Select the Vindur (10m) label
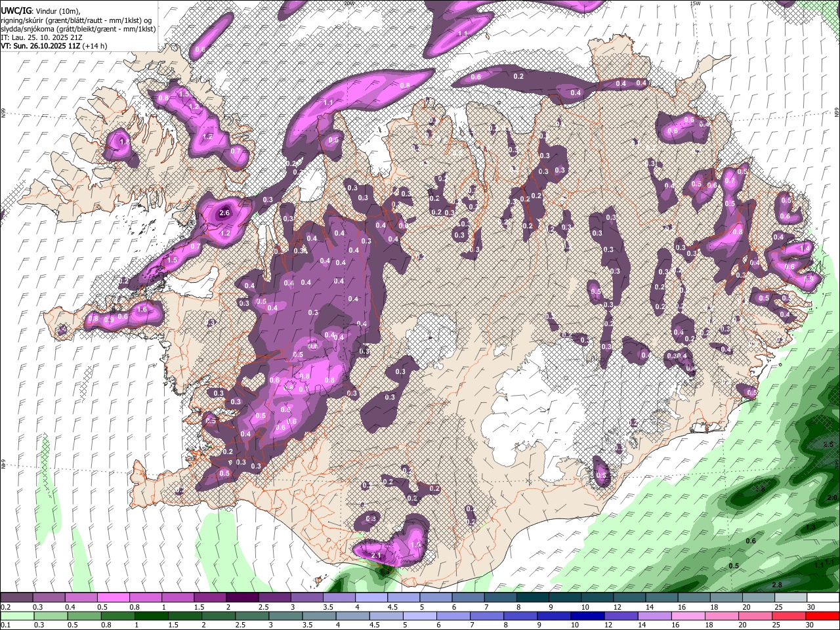 [x=57, y=11]
